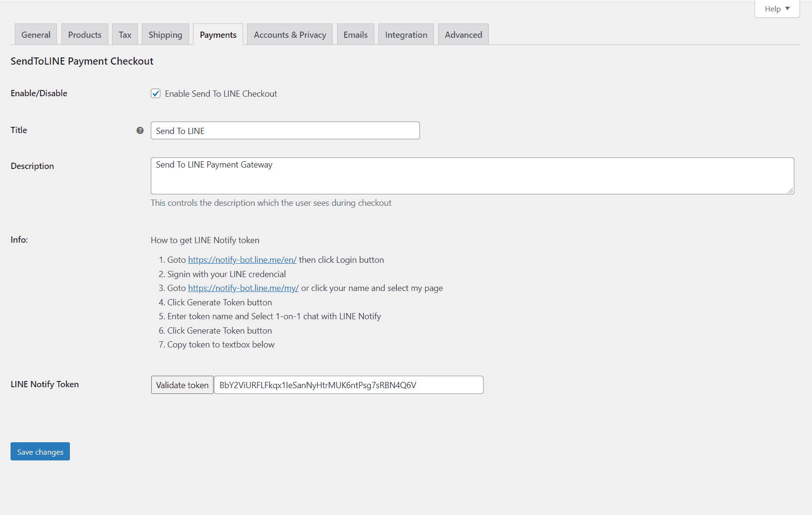This screenshot has width=812, height=515.
Task: Expand the Help dropdown
Action: click(x=777, y=9)
